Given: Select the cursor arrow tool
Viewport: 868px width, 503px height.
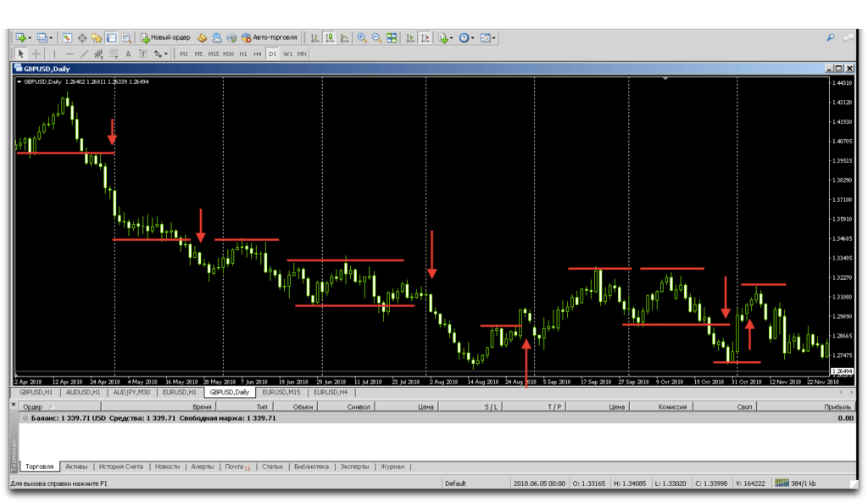Looking at the screenshot, I should coord(21,53).
